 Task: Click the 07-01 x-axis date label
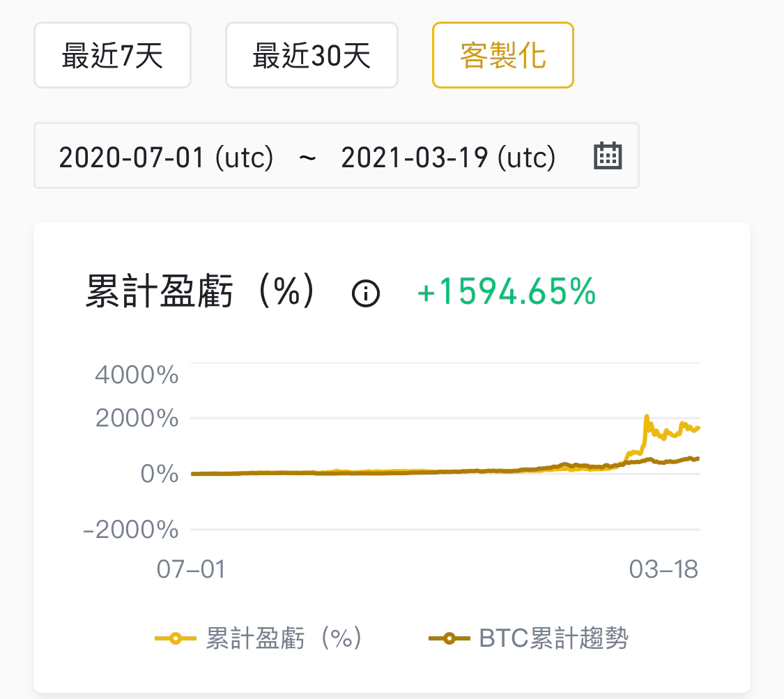[191, 569]
